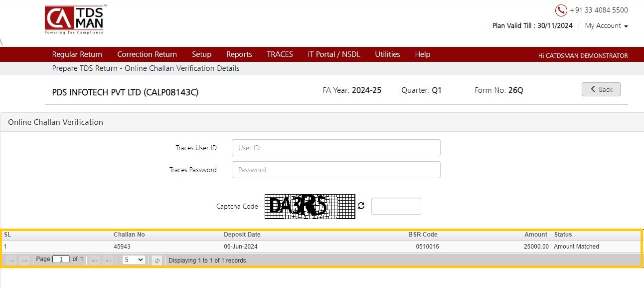Open the records-per-page dropdown
Viewport: 644px width, 288px height.
(134, 260)
